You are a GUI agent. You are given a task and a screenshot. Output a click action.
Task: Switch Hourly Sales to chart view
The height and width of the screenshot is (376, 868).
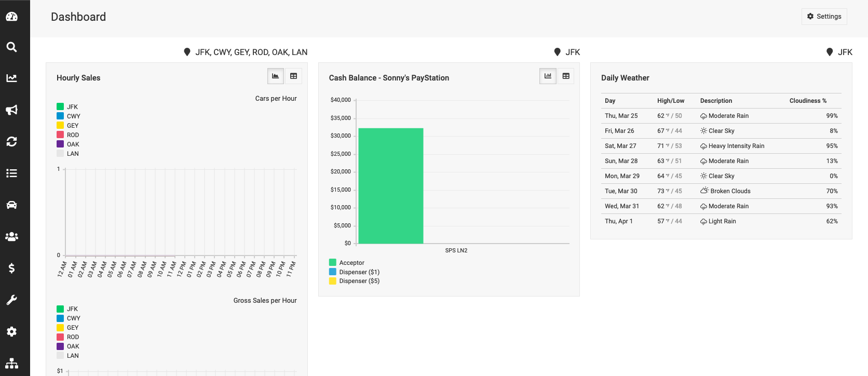[x=276, y=76]
